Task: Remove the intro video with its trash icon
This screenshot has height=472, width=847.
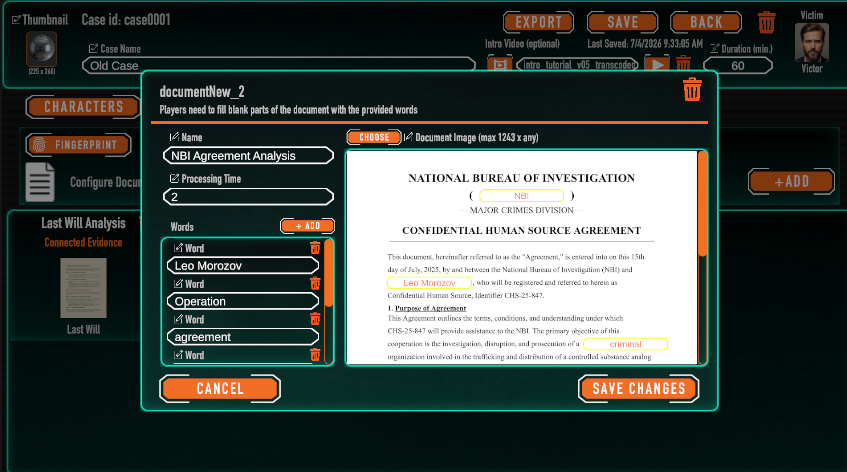Action: pos(683,64)
